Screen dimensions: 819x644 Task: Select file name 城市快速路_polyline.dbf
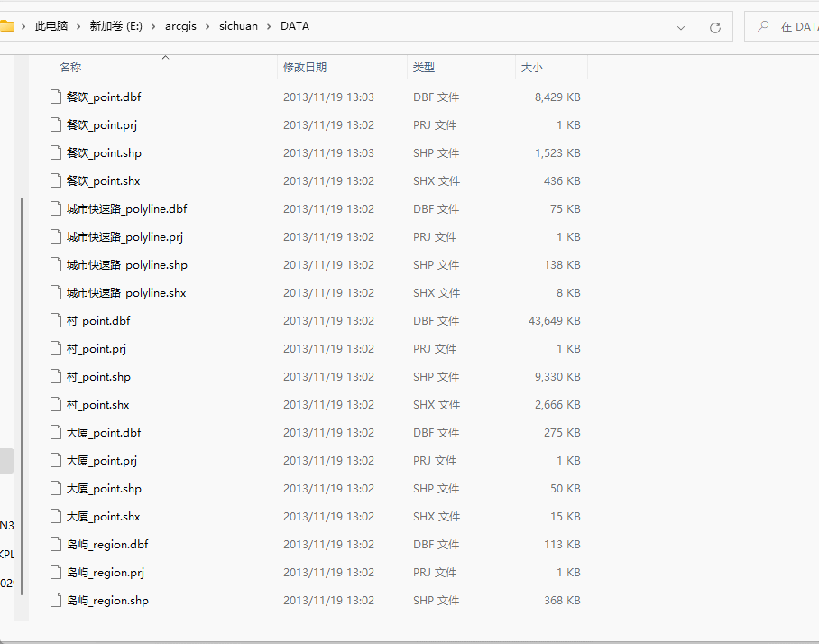coord(127,209)
